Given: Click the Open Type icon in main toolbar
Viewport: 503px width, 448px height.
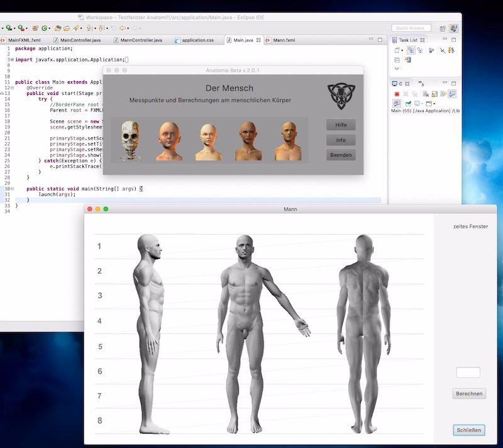Looking at the screenshot, I should (58, 28).
